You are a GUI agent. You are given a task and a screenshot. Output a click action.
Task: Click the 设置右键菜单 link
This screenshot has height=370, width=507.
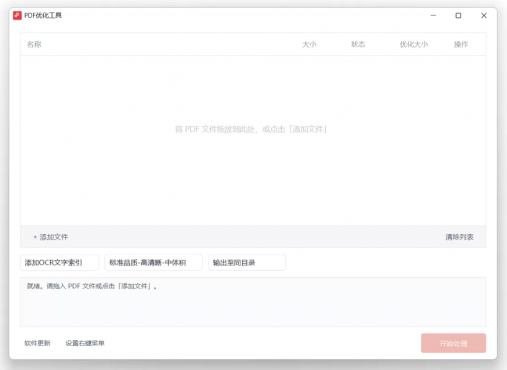85,343
